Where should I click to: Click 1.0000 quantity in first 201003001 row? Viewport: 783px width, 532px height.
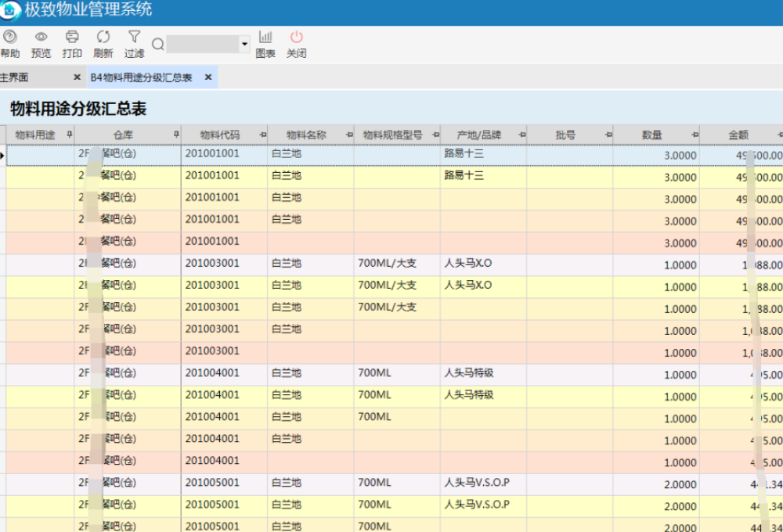coord(680,265)
